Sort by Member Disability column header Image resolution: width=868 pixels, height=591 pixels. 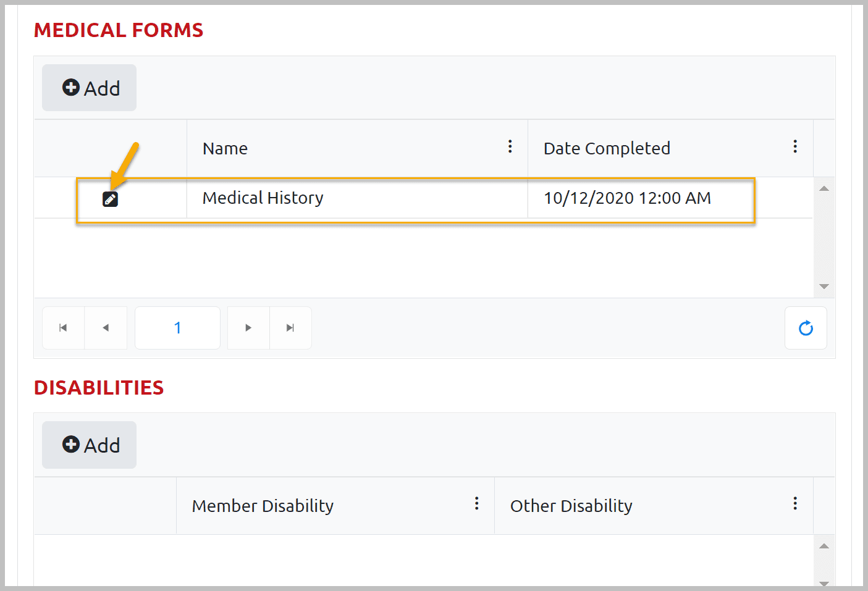pos(263,506)
